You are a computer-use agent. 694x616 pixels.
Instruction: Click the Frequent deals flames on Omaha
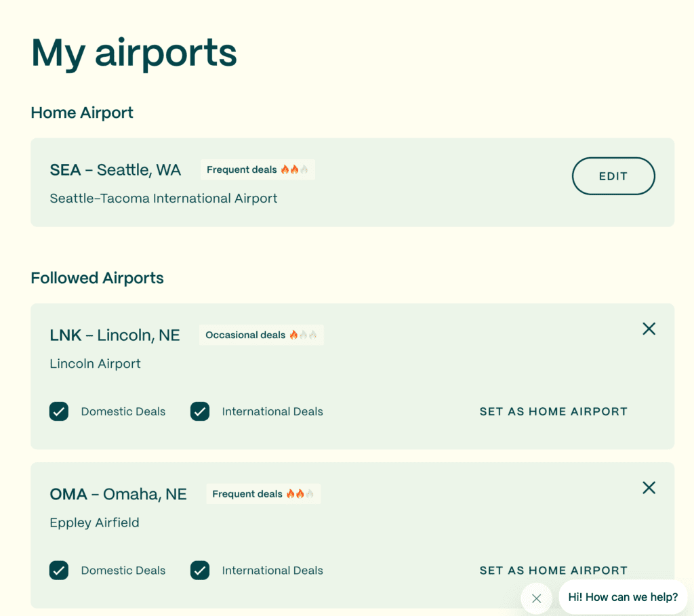click(x=300, y=494)
